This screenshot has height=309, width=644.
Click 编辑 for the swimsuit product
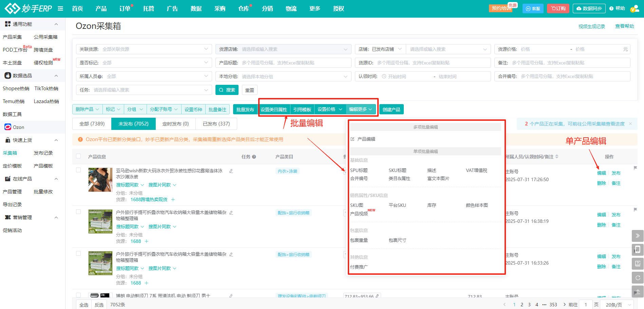(602, 173)
